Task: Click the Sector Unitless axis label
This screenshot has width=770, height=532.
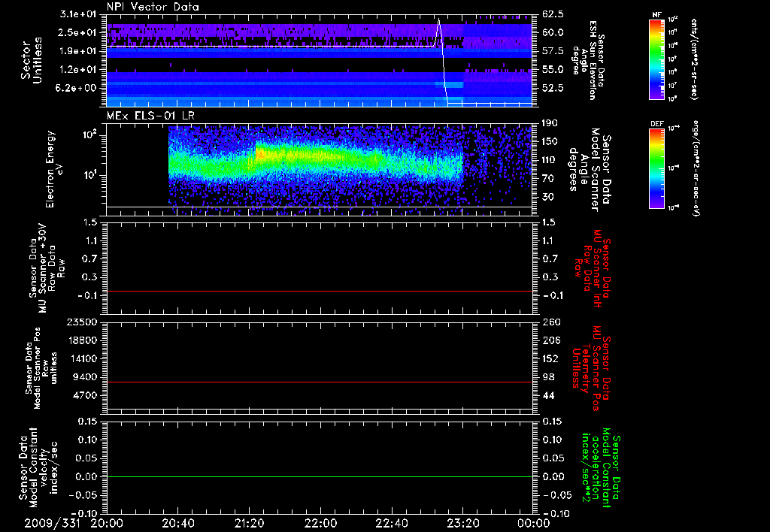Action: 32,61
